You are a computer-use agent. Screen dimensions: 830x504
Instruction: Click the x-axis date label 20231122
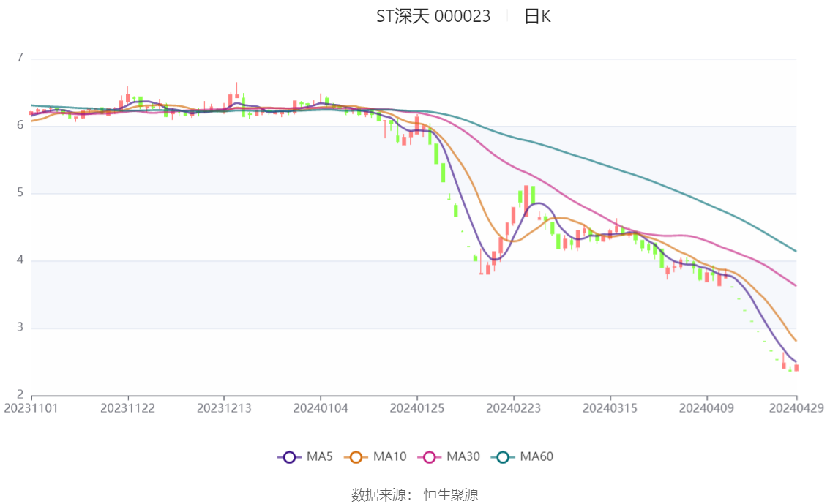pos(127,409)
